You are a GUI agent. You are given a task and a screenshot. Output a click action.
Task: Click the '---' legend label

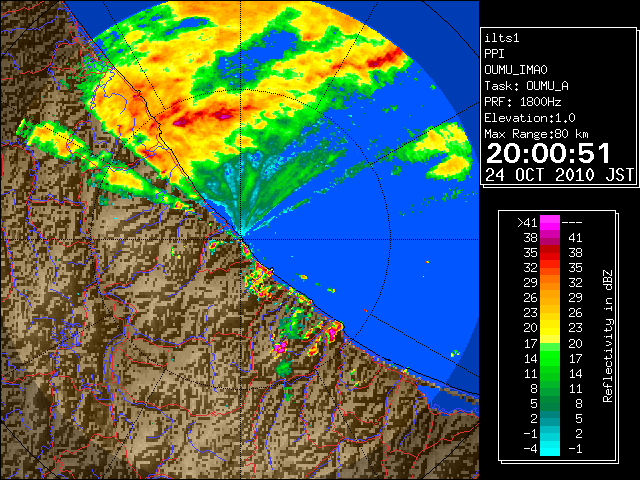coord(572,223)
